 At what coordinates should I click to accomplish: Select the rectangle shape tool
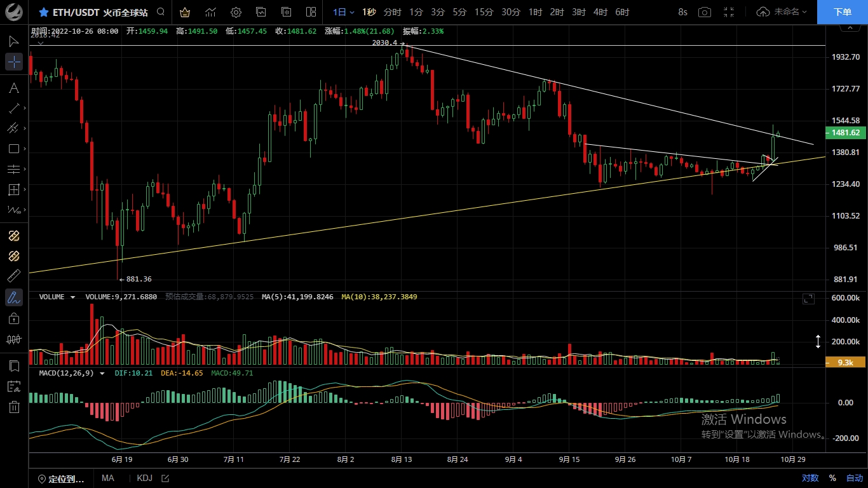click(14, 149)
